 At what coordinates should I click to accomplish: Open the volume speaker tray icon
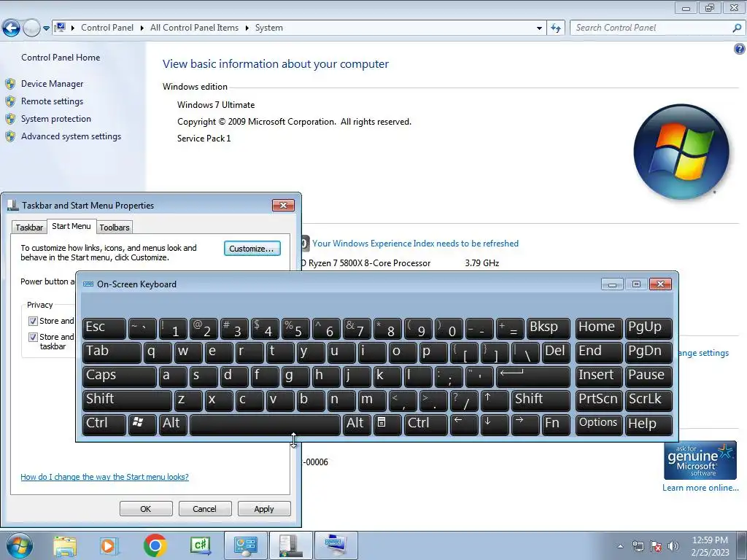pyautogui.click(x=673, y=546)
